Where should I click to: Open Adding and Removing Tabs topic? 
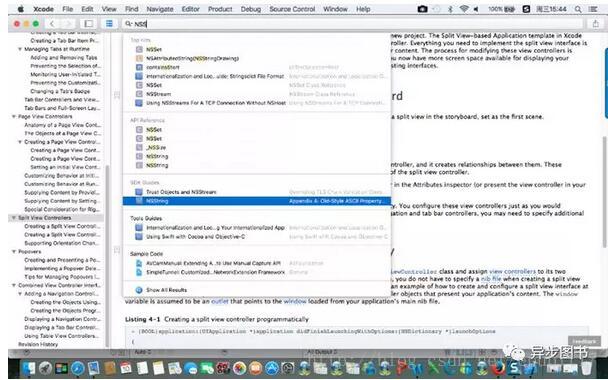(64, 57)
